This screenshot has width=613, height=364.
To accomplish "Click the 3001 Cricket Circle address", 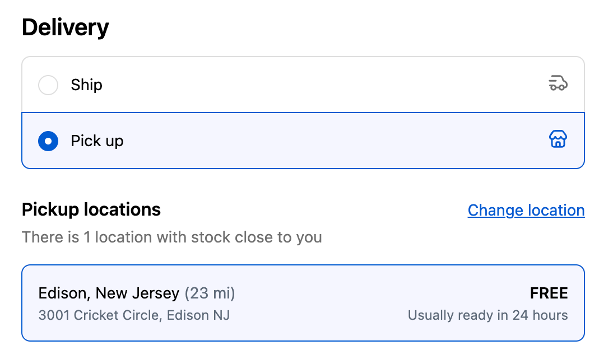I will 134,315.
